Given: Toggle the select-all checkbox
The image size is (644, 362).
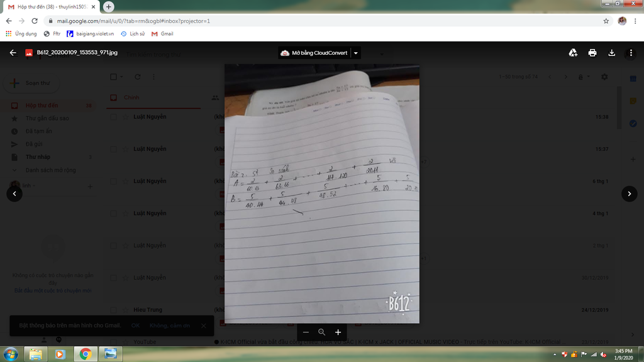Looking at the screenshot, I should pyautogui.click(x=113, y=77).
